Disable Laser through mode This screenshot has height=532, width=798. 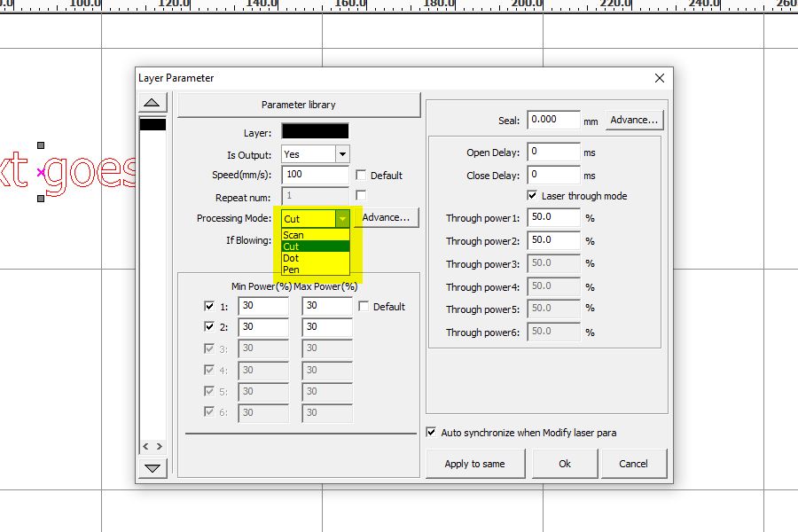(531, 196)
